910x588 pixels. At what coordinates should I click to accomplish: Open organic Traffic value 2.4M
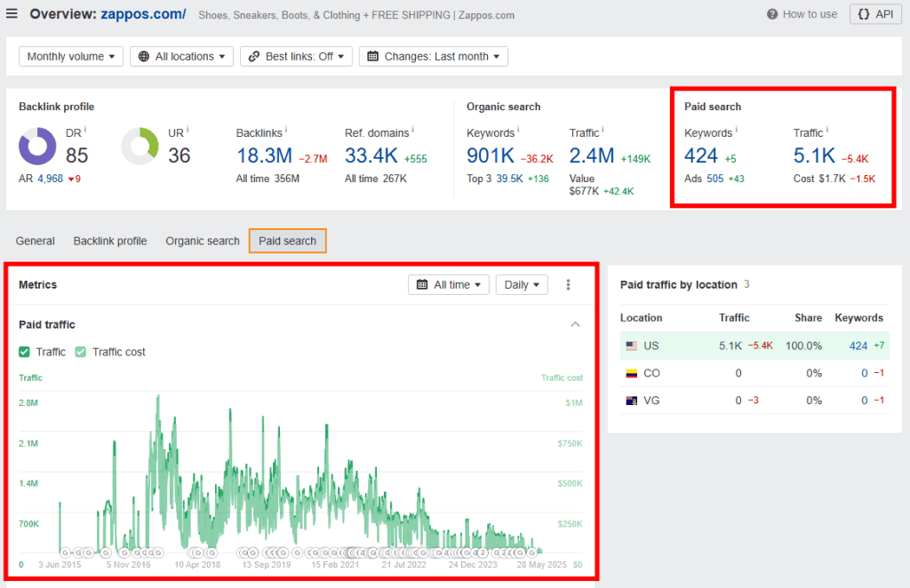coord(591,155)
